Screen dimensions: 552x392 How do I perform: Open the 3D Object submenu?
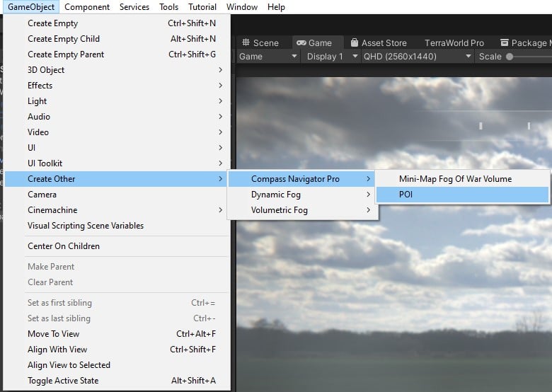(x=46, y=70)
